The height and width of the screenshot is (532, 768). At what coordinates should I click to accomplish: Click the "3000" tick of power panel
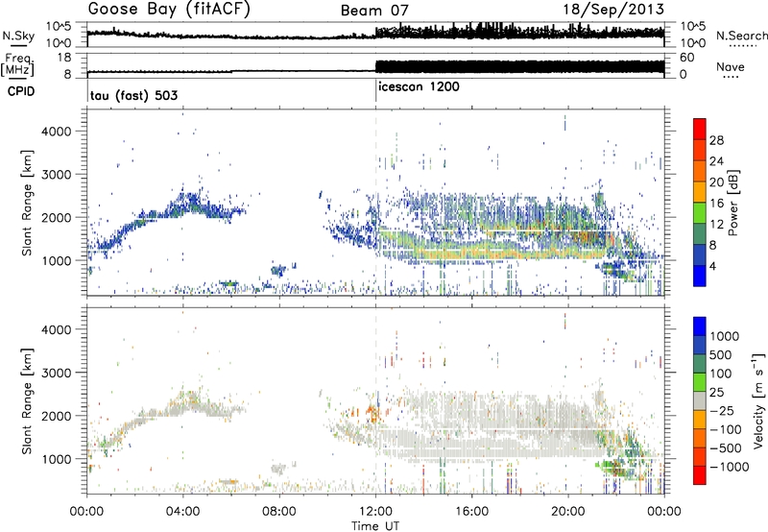tap(57, 175)
